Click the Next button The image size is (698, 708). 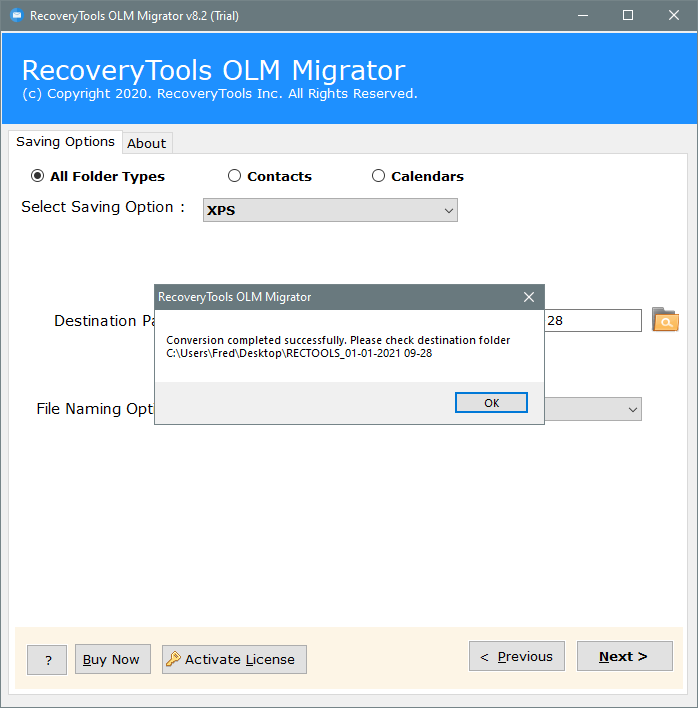tap(624, 656)
